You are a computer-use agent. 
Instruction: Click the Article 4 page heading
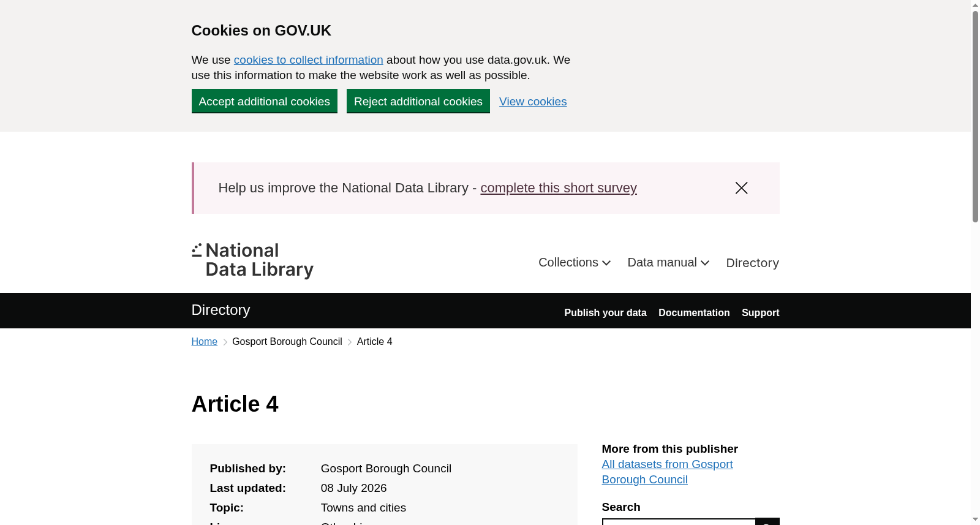coord(235,404)
